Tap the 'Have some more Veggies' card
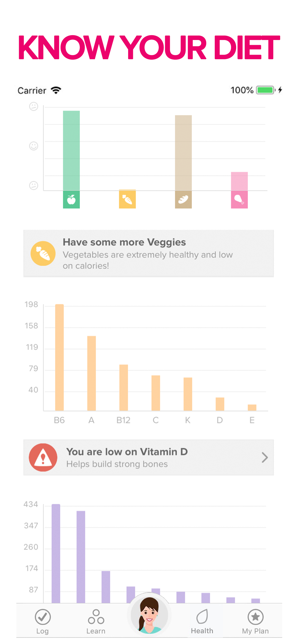 point(149,253)
